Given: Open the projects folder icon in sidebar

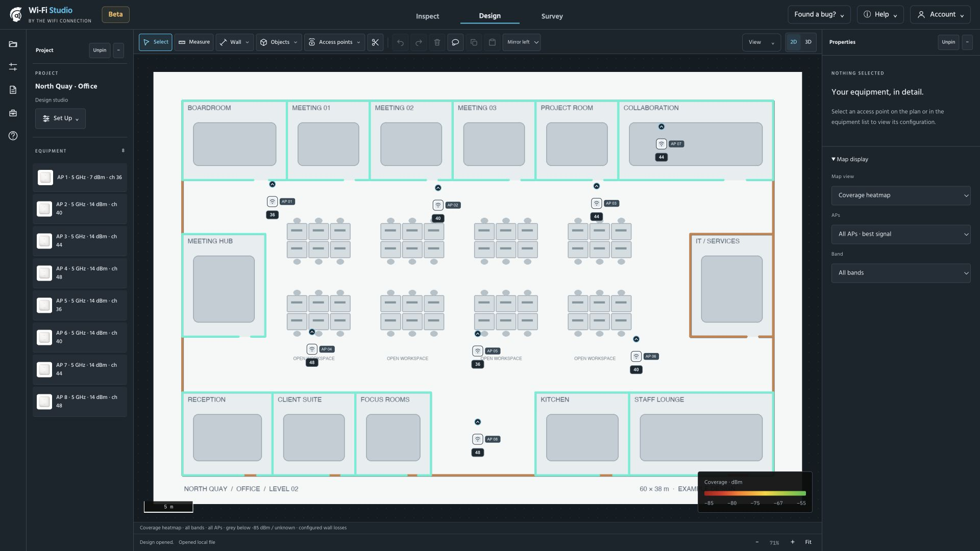Looking at the screenshot, I should pos(13,44).
